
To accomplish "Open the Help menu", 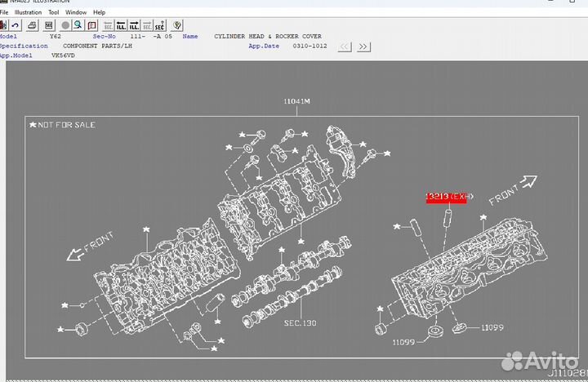I will pos(100,12).
